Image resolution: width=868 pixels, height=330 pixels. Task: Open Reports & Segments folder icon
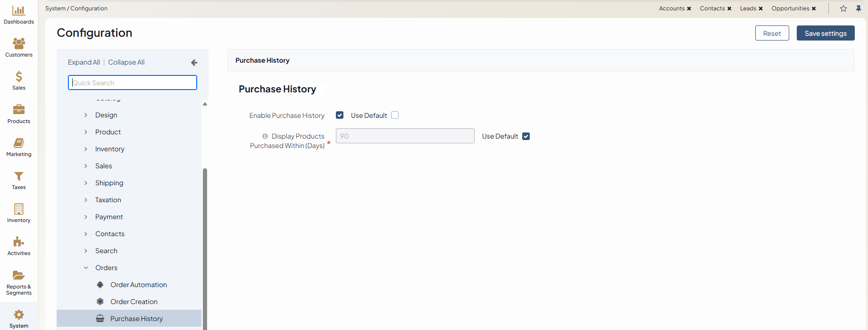[x=19, y=275]
